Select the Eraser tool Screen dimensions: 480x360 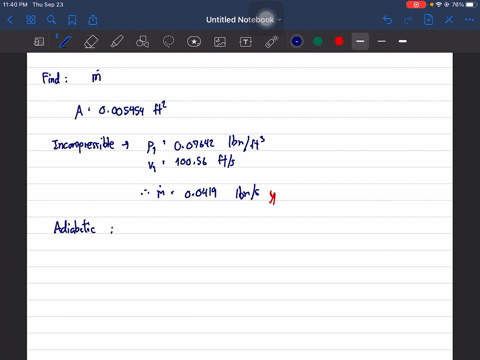pyautogui.click(x=91, y=42)
